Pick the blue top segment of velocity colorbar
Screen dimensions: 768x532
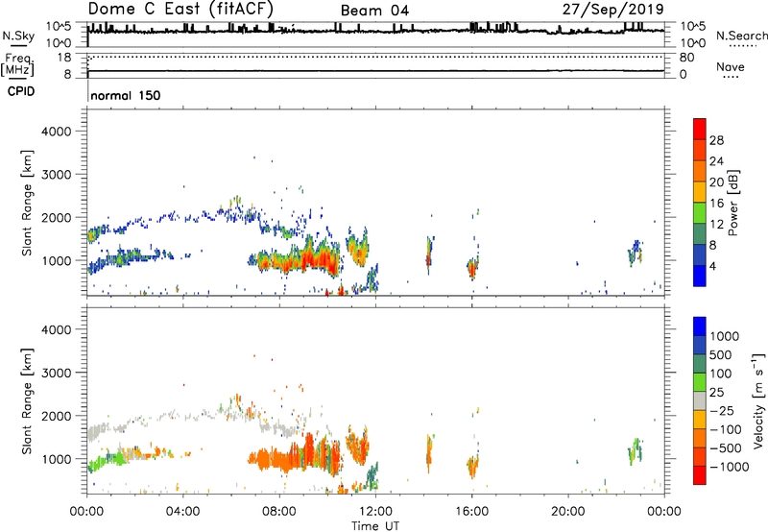(x=700, y=326)
